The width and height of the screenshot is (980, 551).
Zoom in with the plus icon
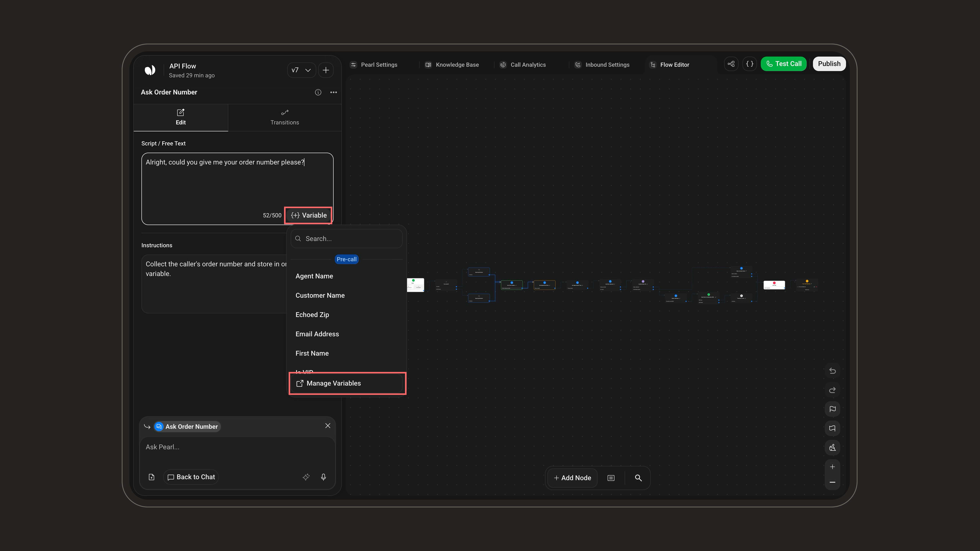832,467
